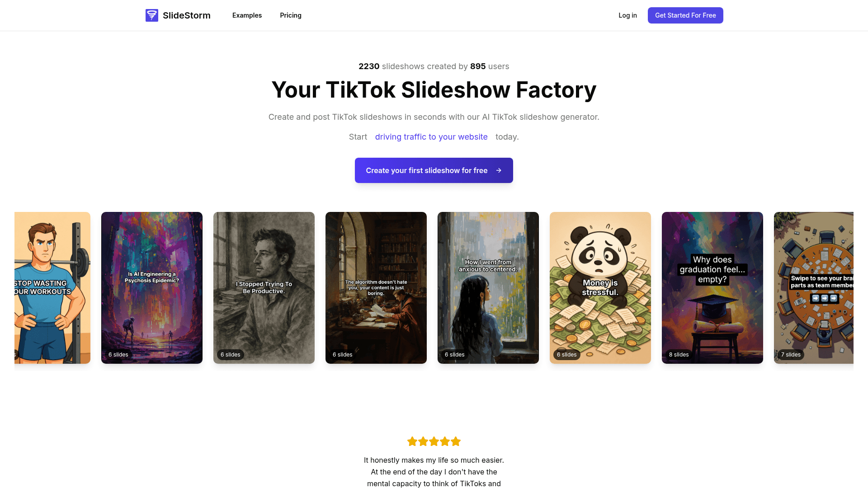Click the "8 slides" badge on the graduation slideshow
The height and width of the screenshot is (488, 868).
coord(679,355)
